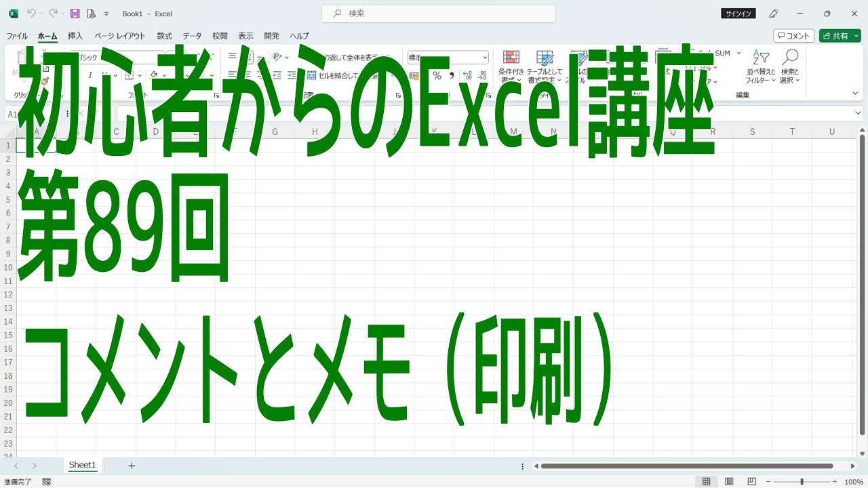868x488 pixels.
Task: Click the macro record icon in status bar
Action: point(47,482)
